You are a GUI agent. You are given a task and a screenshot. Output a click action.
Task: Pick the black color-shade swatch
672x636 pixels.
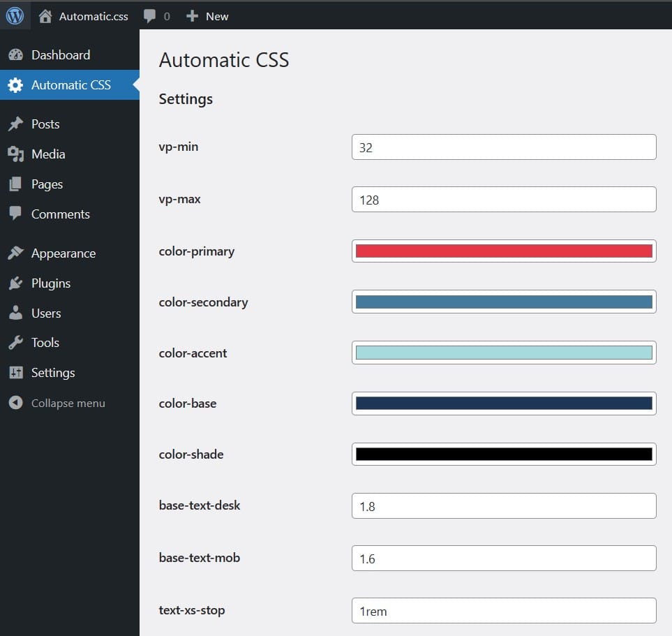click(504, 454)
